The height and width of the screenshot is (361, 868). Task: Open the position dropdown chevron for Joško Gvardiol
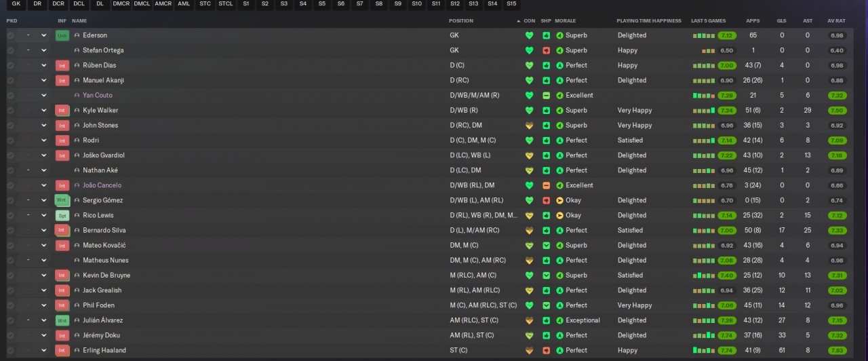pos(44,155)
